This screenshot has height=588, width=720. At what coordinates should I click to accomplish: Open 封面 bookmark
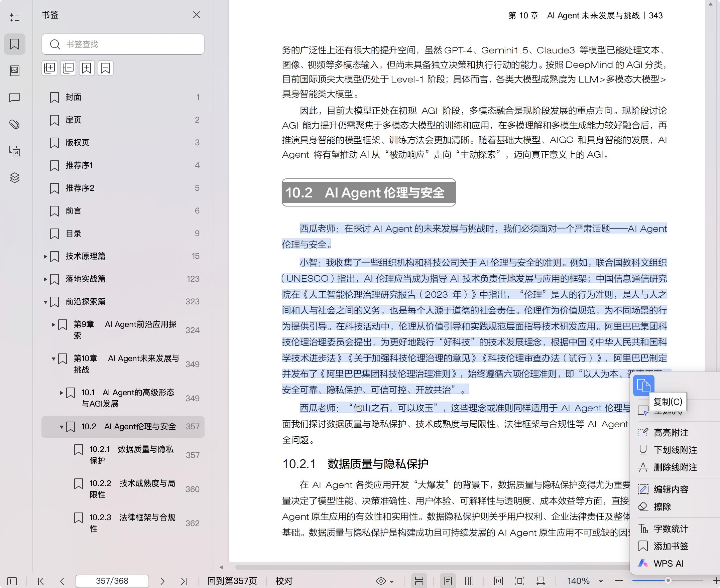pos(123,97)
